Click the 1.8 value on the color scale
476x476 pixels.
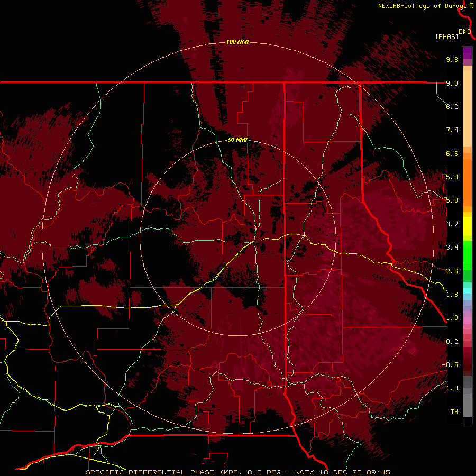[452, 295]
